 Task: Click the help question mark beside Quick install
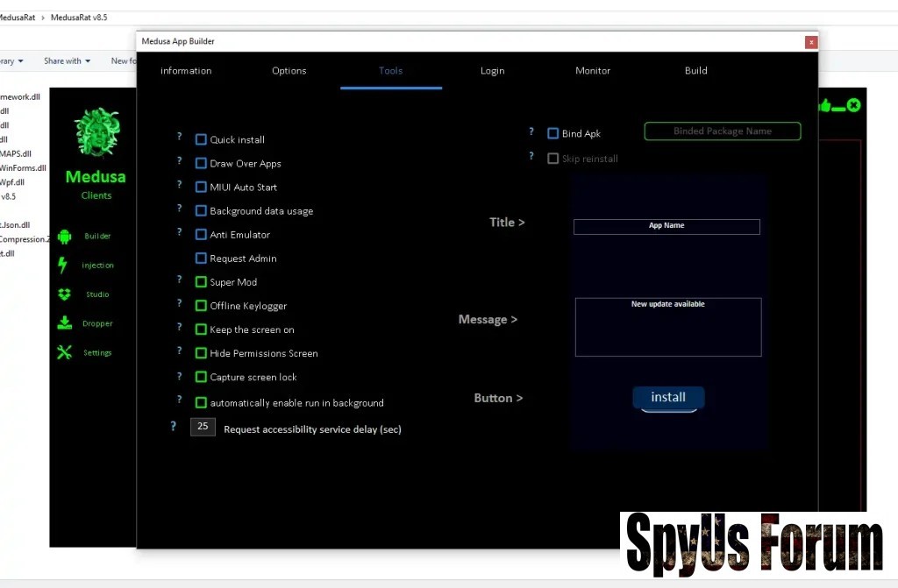[180, 137]
